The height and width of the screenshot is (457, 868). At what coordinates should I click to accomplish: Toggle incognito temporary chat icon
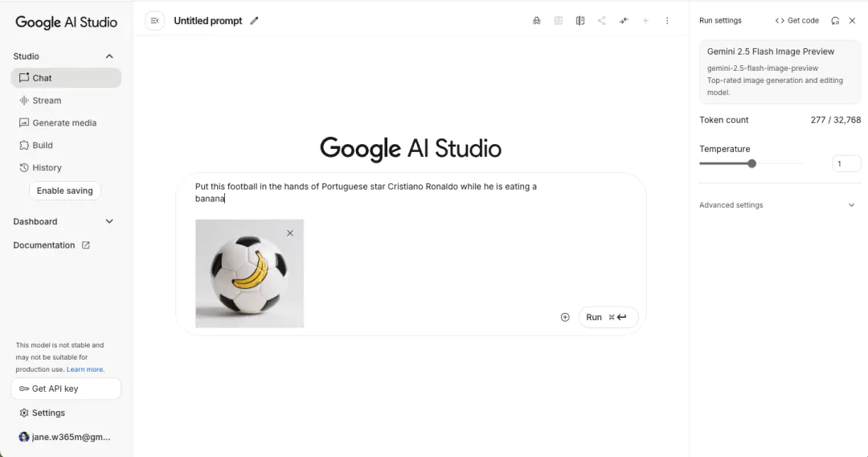[536, 20]
